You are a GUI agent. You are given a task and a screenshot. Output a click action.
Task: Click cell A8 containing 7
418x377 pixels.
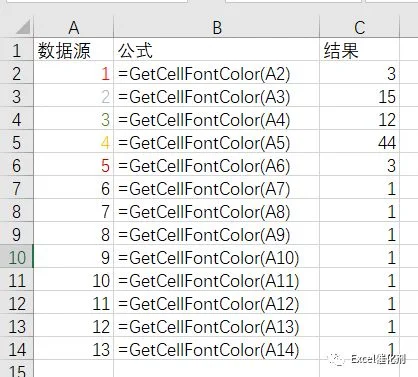coord(74,210)
